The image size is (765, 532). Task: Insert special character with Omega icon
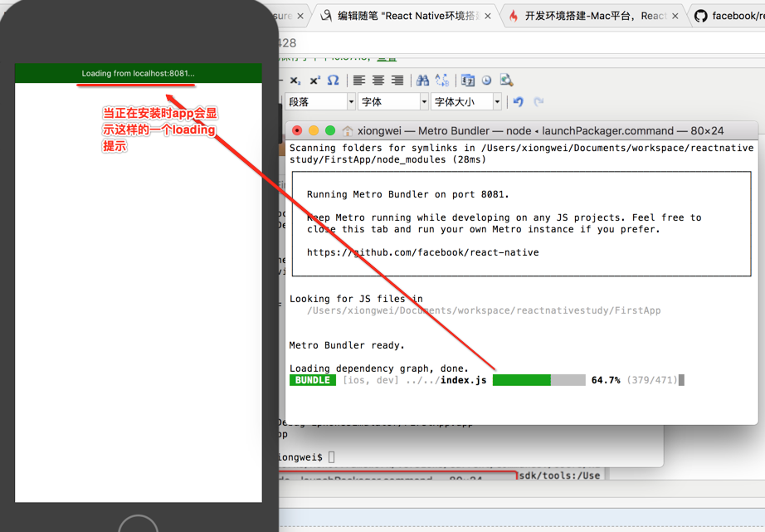click(334, 81)
